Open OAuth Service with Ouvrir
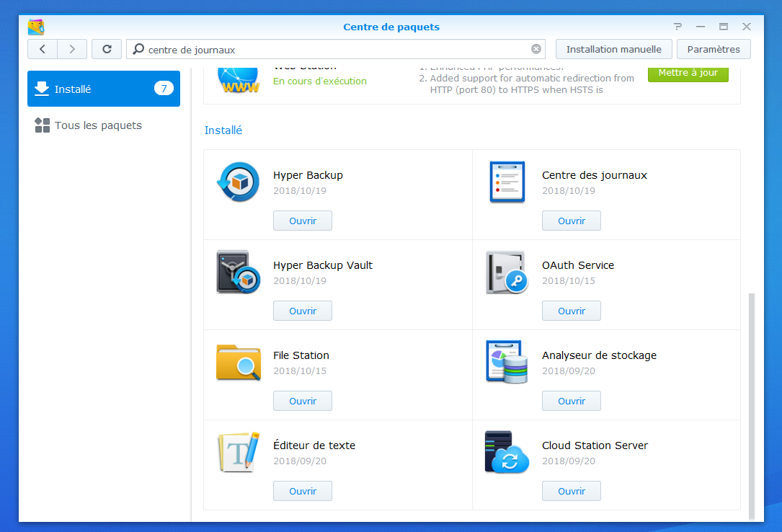 point(571,311)
